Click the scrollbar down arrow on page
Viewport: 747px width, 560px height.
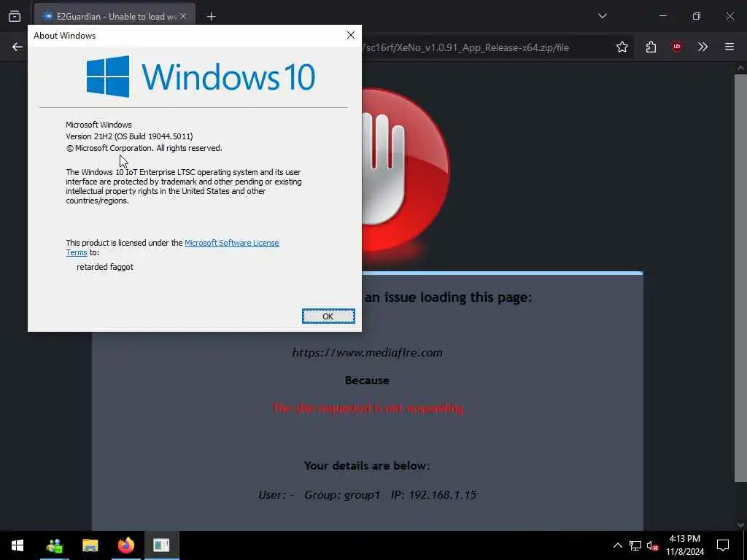[740, 525]
